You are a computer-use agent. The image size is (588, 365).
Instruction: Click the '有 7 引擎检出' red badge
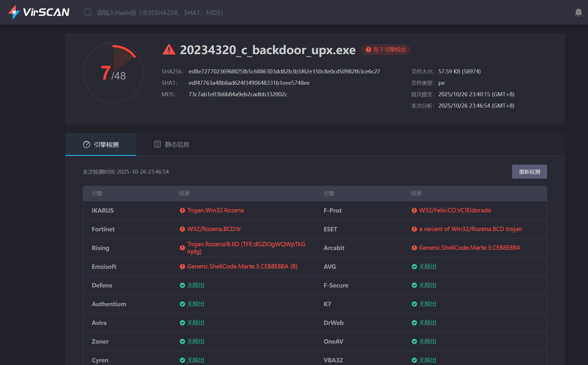tap(386, 50)
